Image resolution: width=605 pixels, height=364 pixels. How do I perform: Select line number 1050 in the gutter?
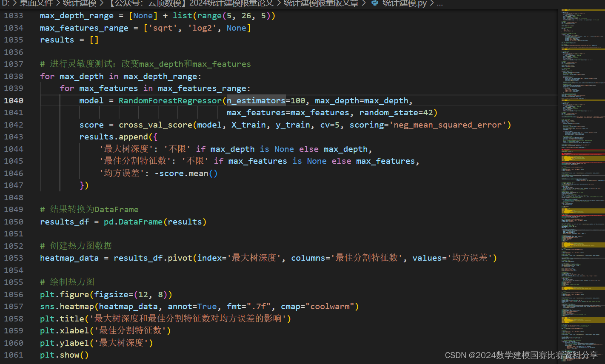(14, 222)
